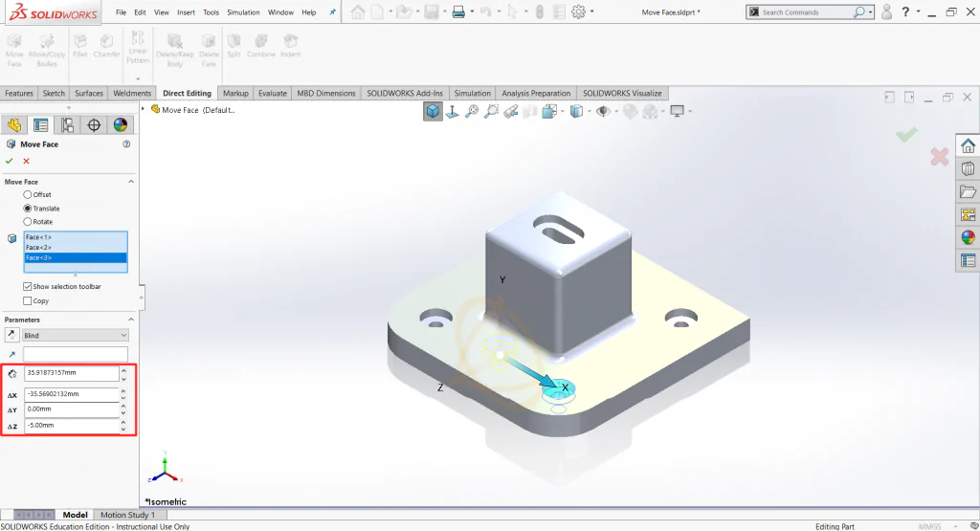
Task: Click the Display Style cube icon
Action: point(576,111)
